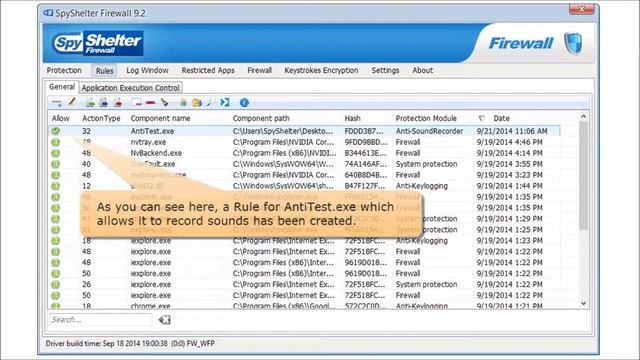Image resolution: width=640 pixels, height=360 pixels.
Task: Click the Anti-SoundRecorder protection module cell
Action: pos(429,131)
